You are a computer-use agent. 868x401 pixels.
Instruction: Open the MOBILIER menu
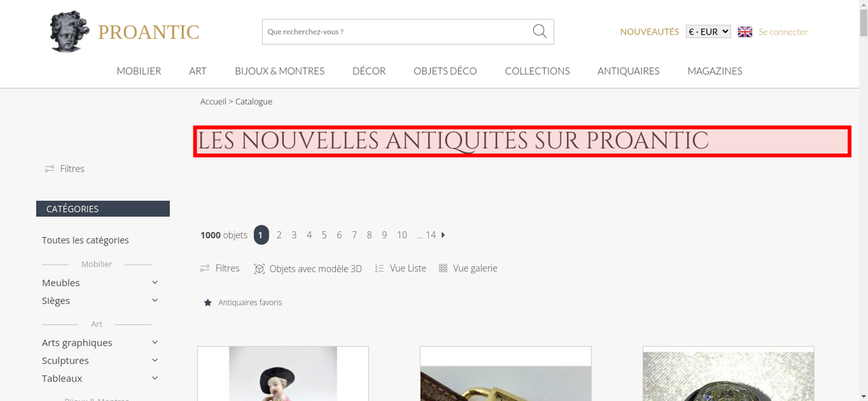[x=139, y=71]
